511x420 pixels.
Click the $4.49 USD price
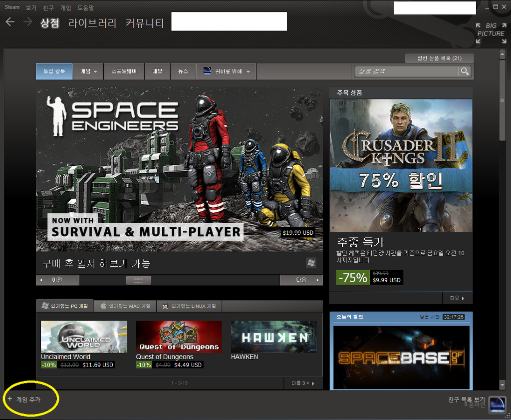click(188, 365)
